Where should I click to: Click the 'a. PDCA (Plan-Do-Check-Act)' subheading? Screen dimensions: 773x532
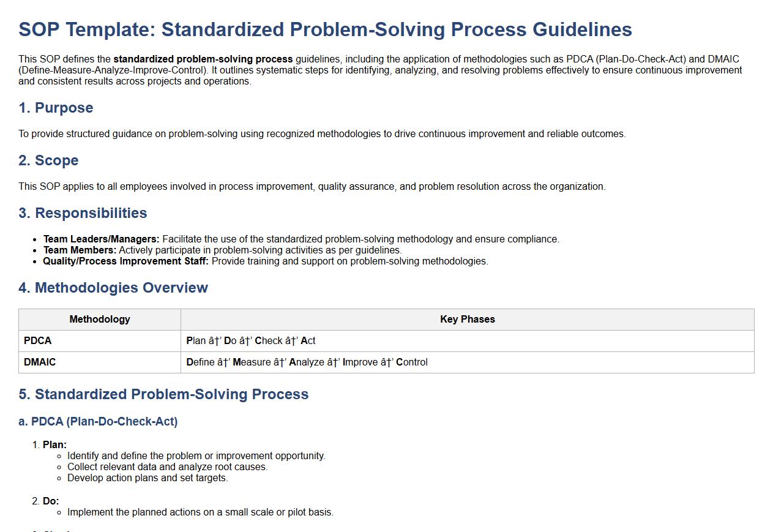(x=98, y=422)
